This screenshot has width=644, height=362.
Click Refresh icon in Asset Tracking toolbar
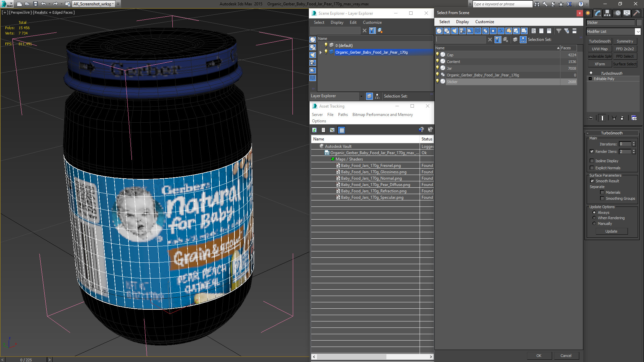coord(314,130)
